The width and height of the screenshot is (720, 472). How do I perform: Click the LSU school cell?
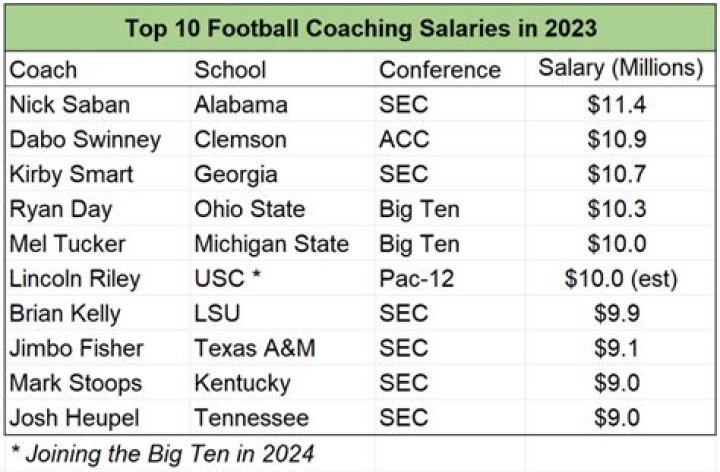pos(215,314)
